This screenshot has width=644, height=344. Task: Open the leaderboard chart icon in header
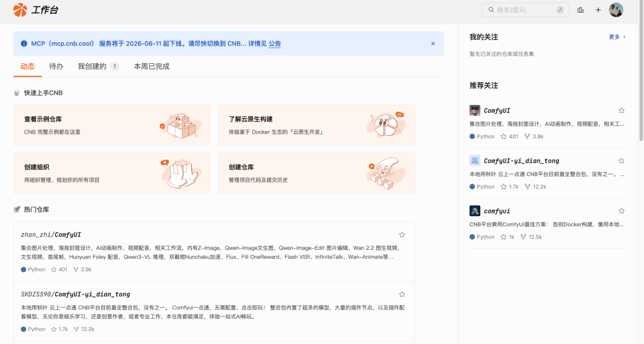click(580, 10)
